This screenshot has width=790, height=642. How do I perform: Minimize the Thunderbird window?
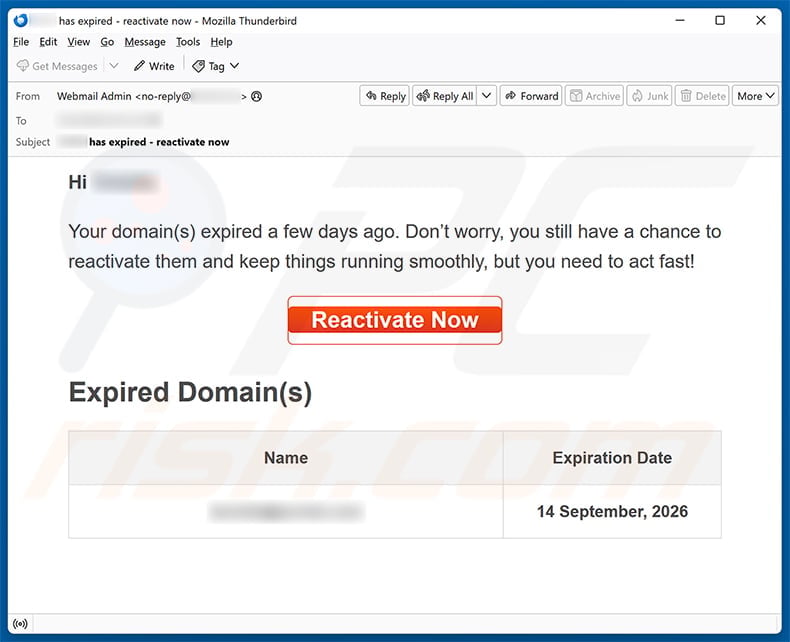pos(680,21)
